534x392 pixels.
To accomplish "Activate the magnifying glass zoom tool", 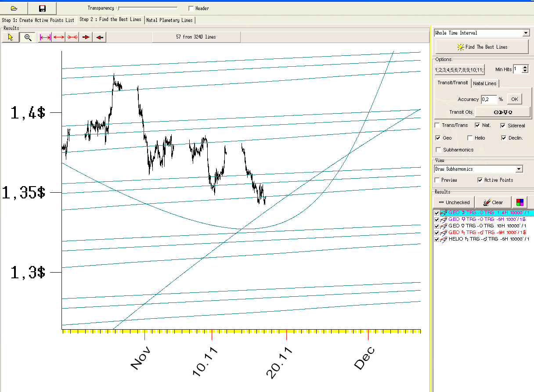I will coord(28,37).
